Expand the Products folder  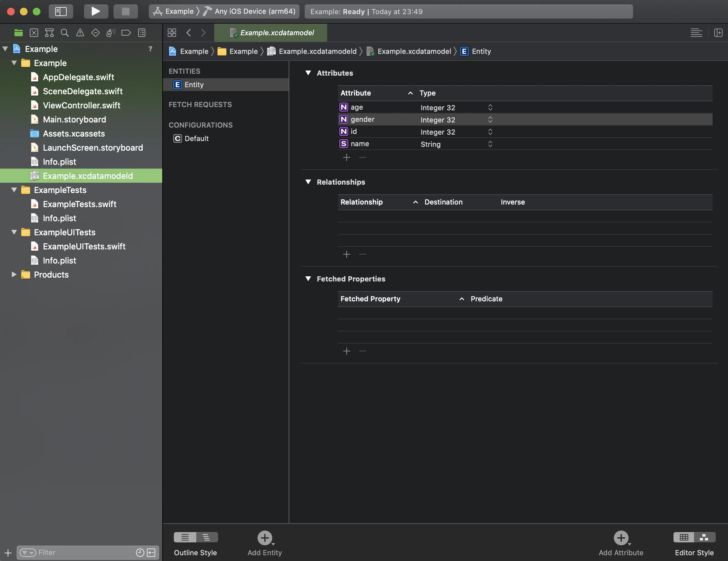click(x=14, y=274)
